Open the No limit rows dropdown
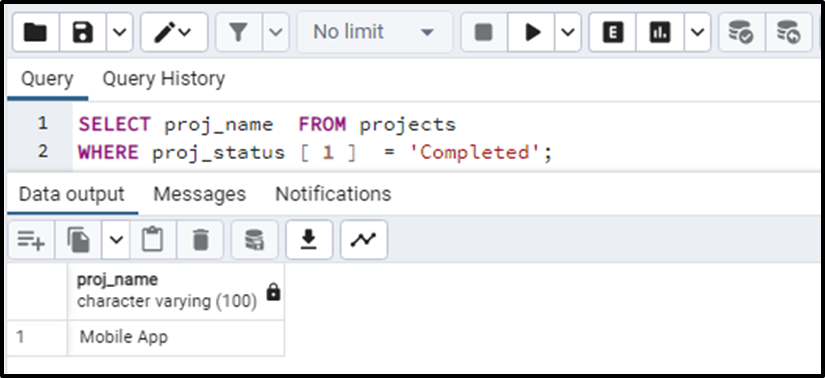This screenshot has height=378, width=825. pos(375,33)
